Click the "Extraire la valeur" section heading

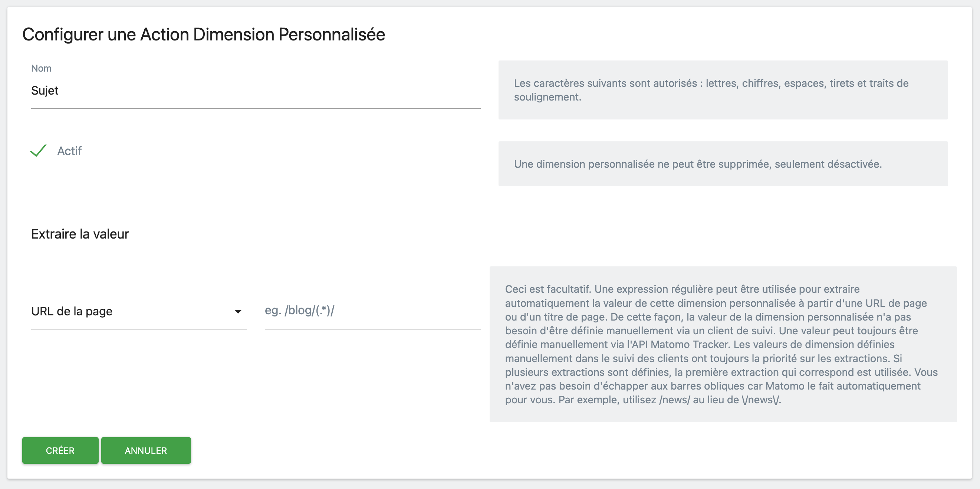coord(80,234)
